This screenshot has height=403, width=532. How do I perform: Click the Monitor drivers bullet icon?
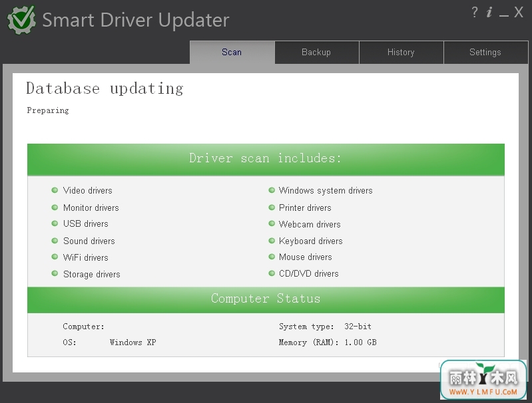55,207
